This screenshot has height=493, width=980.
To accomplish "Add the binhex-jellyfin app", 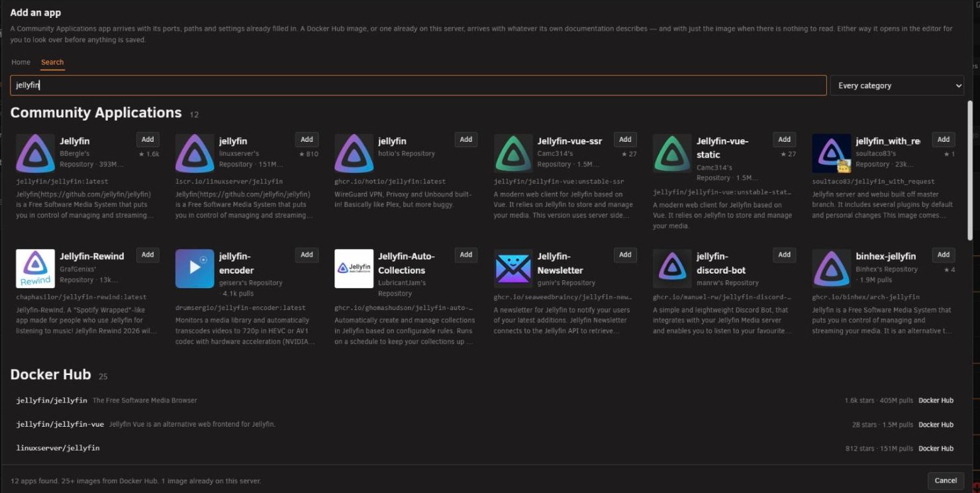I will 944,254.
